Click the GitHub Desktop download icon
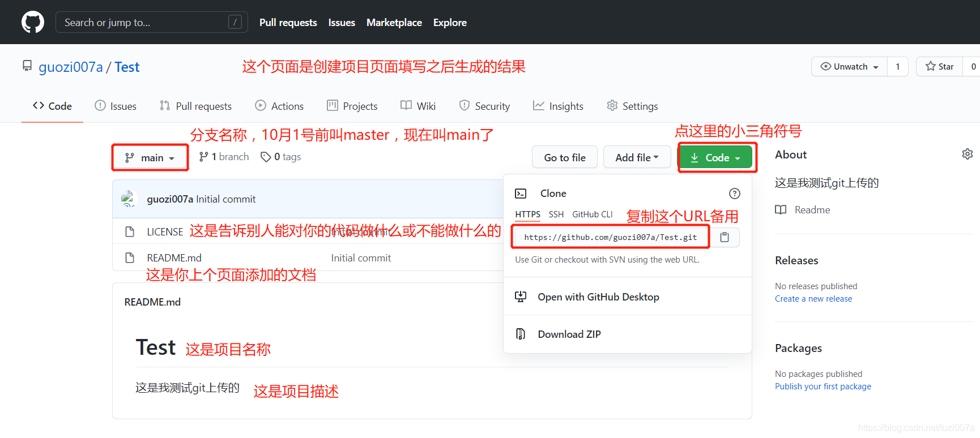Image resolution: width=980 pixels, height=438 pixels. click(521, 297)
